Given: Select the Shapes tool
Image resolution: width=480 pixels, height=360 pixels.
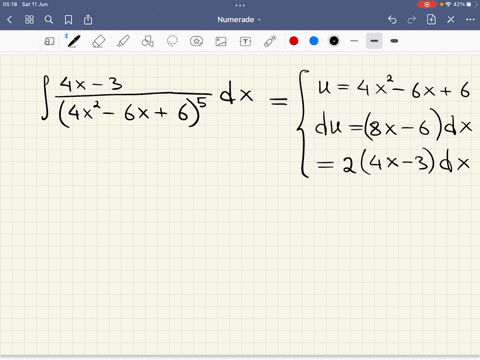Looking at the screenshot, I should (x=148, y=41).
